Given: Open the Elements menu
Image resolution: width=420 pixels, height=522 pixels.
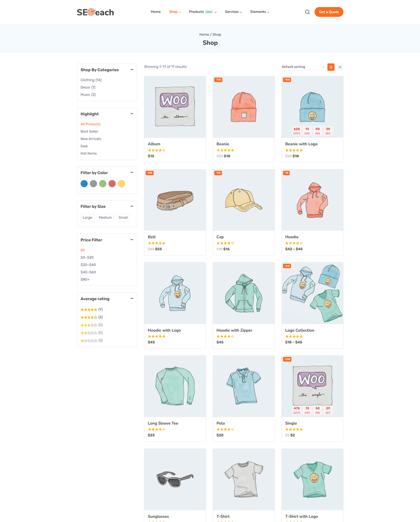Looking at the screenshot, I should (260, 12).
